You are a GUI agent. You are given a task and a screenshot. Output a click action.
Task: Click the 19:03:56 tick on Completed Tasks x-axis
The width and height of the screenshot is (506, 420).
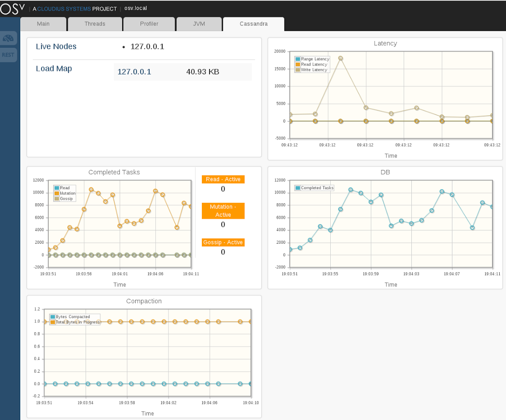pyautogui.click(x=84, y=274)
